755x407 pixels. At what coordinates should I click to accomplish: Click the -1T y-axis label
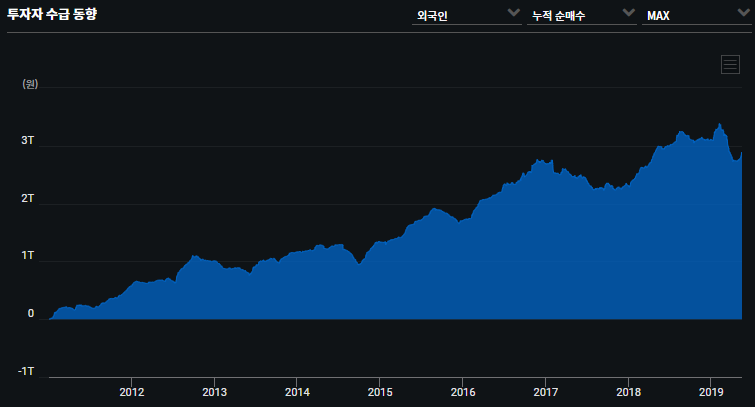tap(26, 371)
